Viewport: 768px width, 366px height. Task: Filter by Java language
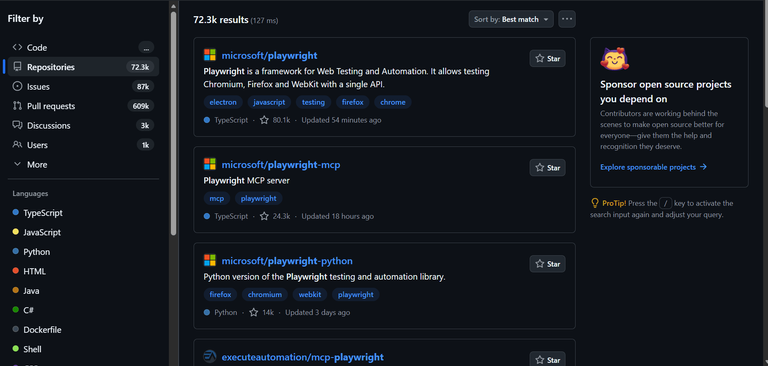coord(25,291)
